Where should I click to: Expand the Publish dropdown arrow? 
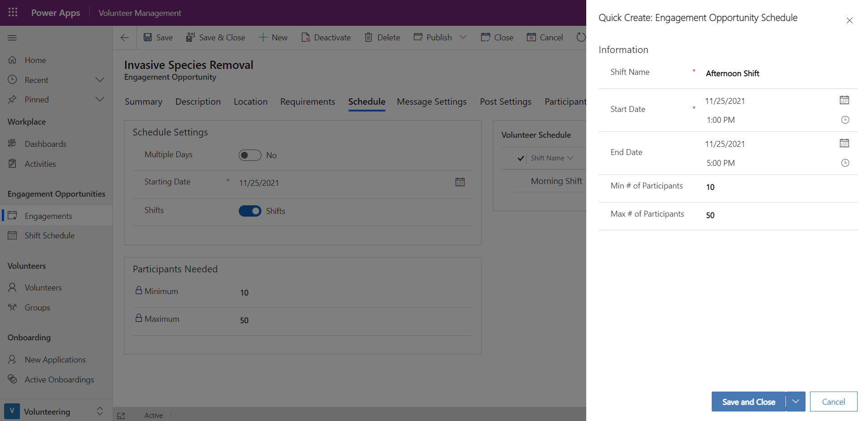coord(463,37)
